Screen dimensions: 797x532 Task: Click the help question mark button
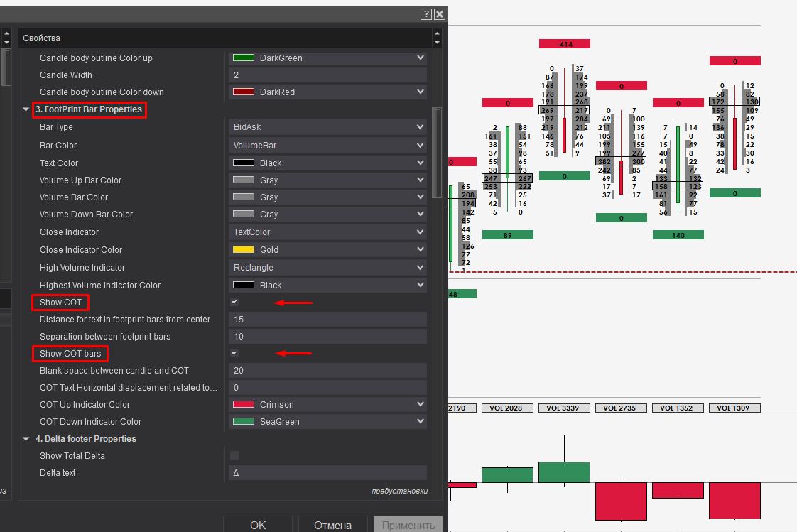point(426,13)
